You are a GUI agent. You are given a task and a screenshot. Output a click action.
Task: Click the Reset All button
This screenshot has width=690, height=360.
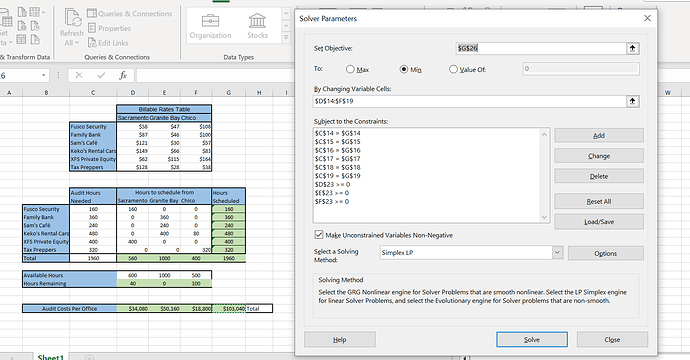coord(598,201)
